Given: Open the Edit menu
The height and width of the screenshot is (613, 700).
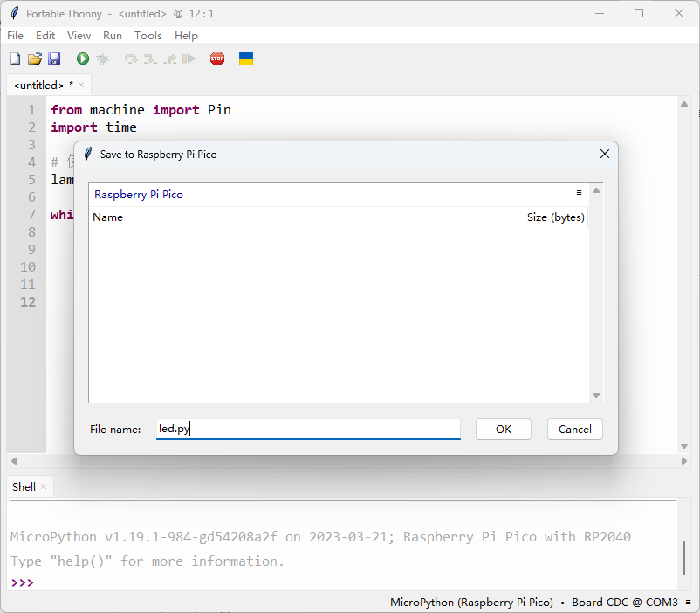Looking at the screenshot, I should 45,35.
